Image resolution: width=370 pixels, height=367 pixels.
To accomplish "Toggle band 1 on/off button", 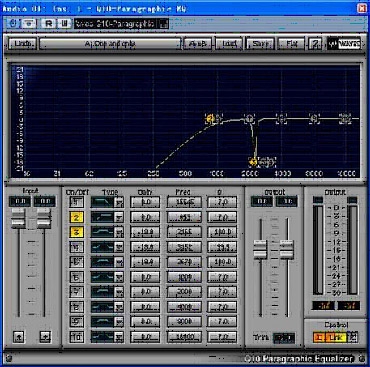I will pos(76,202).
